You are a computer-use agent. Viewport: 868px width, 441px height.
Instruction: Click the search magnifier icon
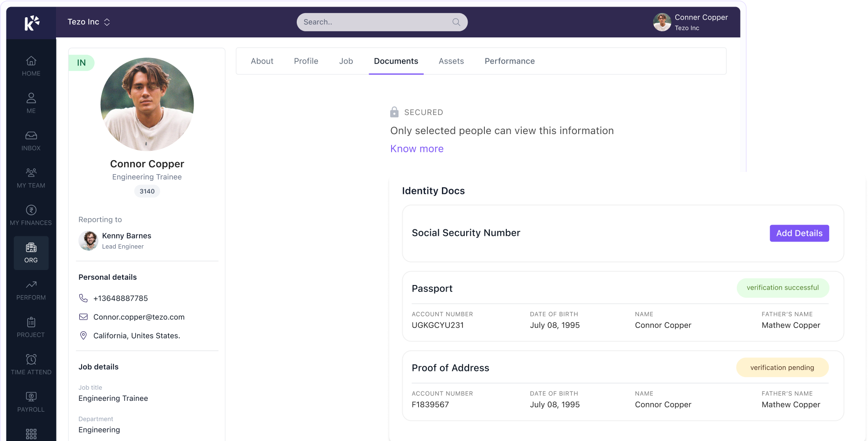click(x=456, y=22)
